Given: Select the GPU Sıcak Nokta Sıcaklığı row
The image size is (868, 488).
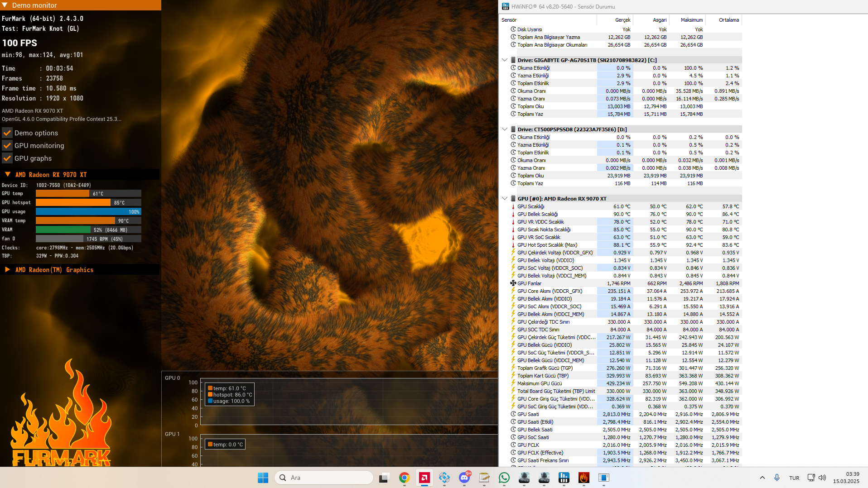Looking at the screenshot, I should (621, 230).
